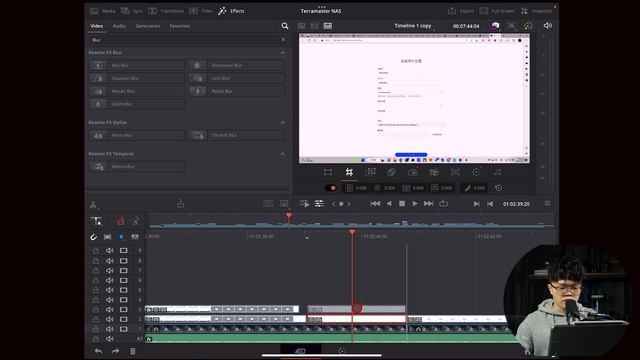Play timeline in reverse
This screenshot has width=640, height=360.
(x=389, y=204)
